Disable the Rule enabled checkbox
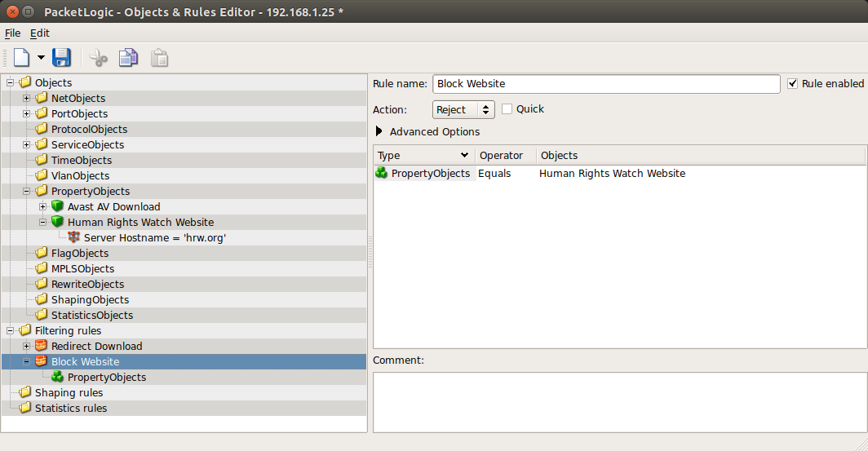 793,84
